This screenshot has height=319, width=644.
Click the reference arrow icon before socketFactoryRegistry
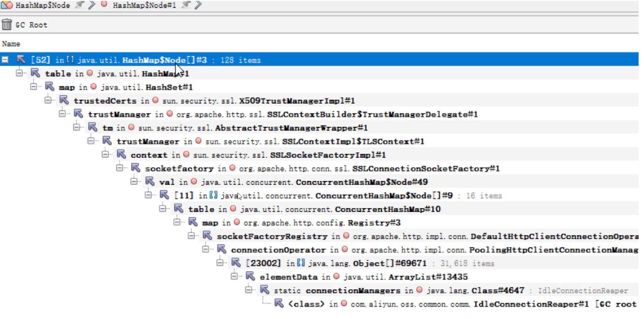point(207,236)
